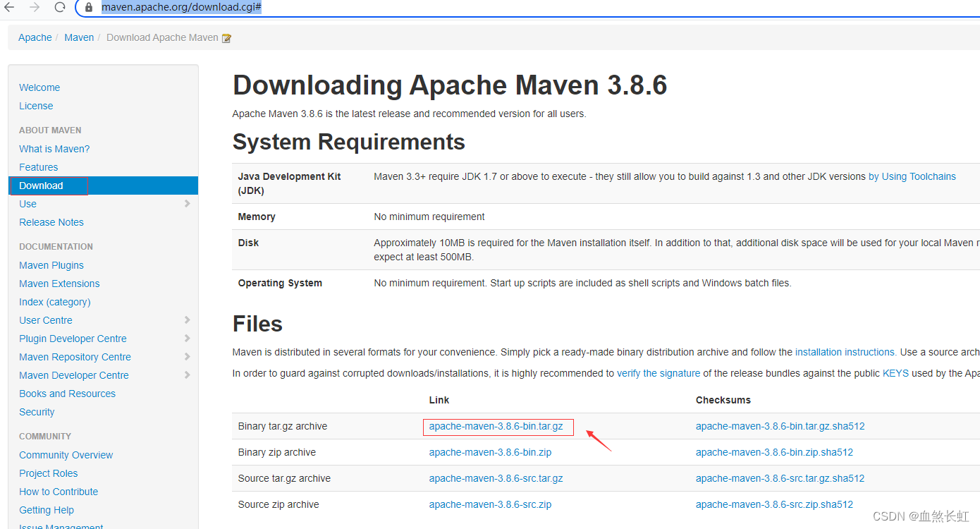The image size is (980, 529).
Task: Open What is Maven? page
Action: 54,149
